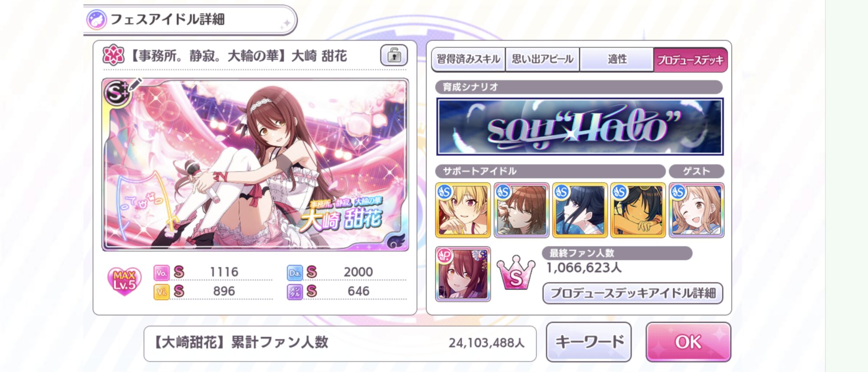The height and width of the screenshot is (372, 868).
Task: Click the S rank crown icon
Action: coord(516,273)
